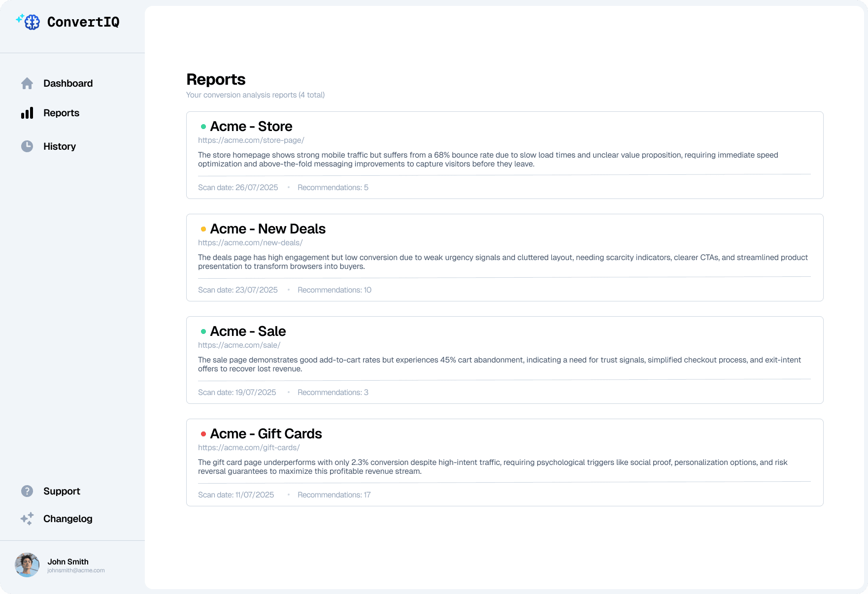Click the red status dot beside Acme - Gift Cards
The image size is (868, 594).
(x=203, y=434)
